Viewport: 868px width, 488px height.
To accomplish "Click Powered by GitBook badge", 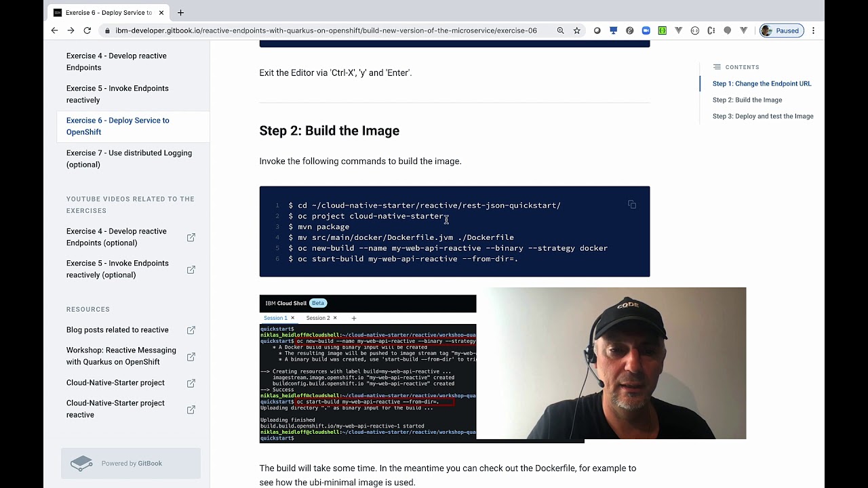I will pos(131,464).
